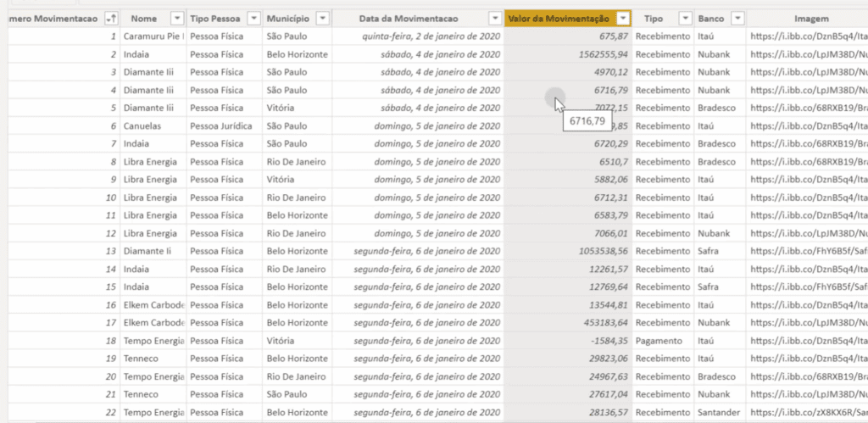Click 'Elkem Carbode' name cell in row 16

click(x=153, y=305)
